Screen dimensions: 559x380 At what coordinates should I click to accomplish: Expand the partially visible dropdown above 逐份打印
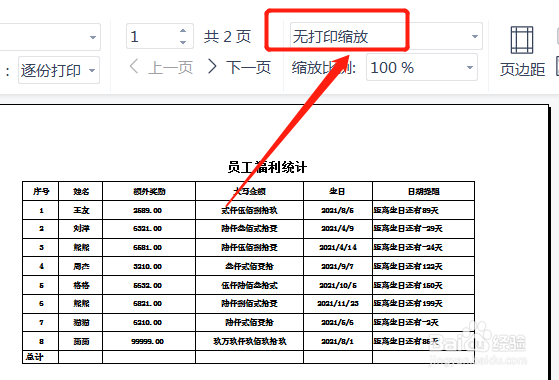[50, 37]
